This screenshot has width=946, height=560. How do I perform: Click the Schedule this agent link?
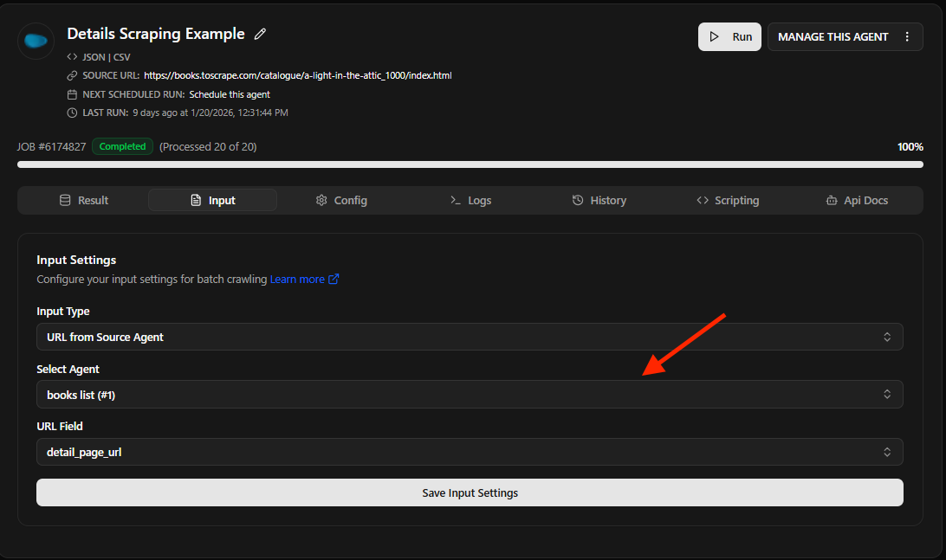(x=230, y=94)
